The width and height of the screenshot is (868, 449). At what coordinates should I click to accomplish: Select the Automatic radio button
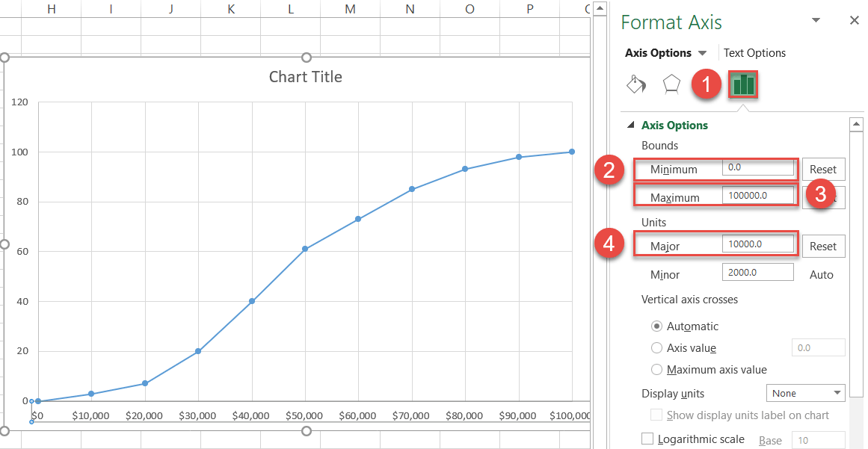coord(656,326)
